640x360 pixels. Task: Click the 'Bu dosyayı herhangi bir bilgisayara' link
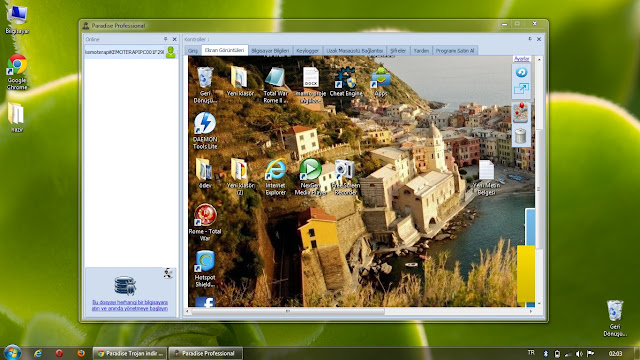[x=130, y=305]
